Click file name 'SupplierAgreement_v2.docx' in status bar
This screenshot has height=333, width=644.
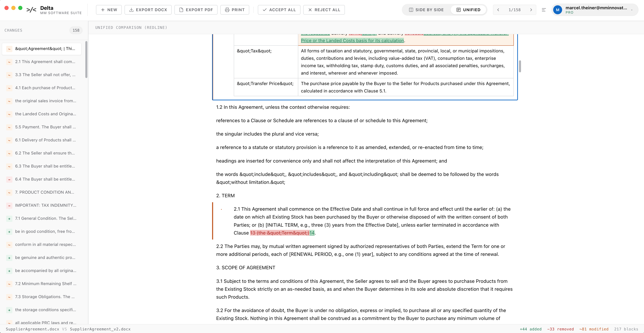pyautogui.click(x=100, y=329)
